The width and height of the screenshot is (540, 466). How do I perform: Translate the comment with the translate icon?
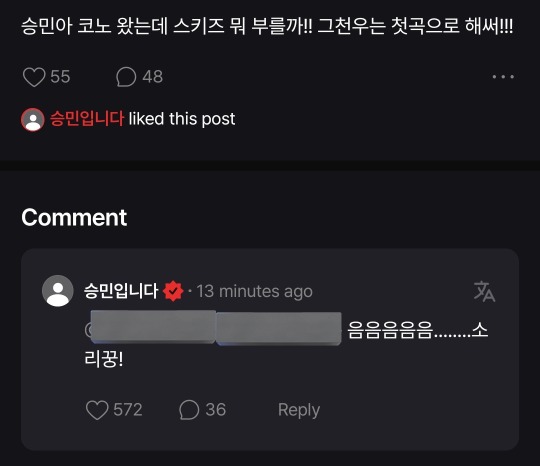click(484, 291)
